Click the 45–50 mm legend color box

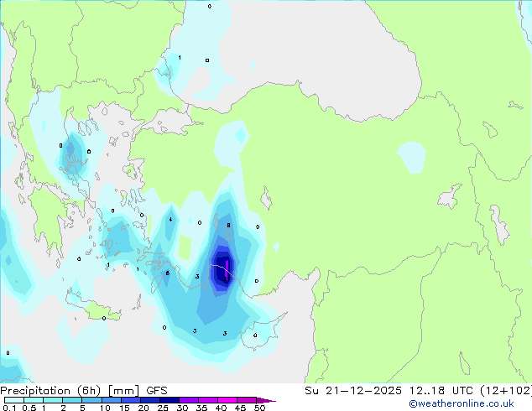(247, 400)
